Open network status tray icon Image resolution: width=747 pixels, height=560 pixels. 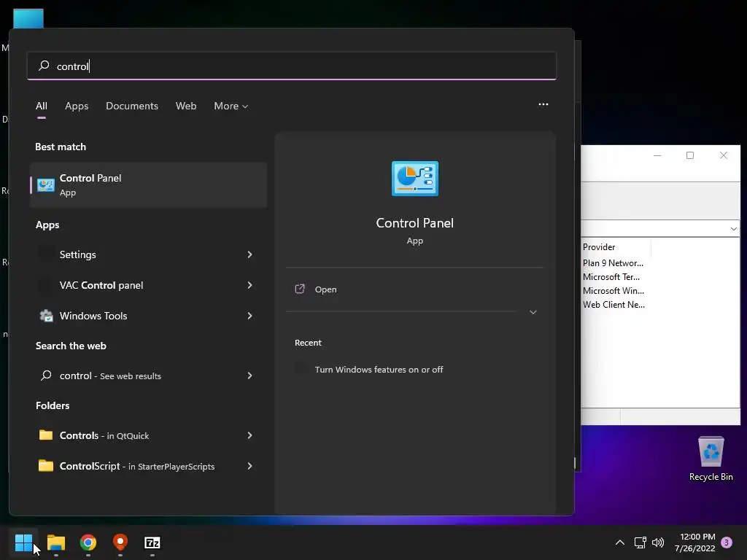click(640, 542)
